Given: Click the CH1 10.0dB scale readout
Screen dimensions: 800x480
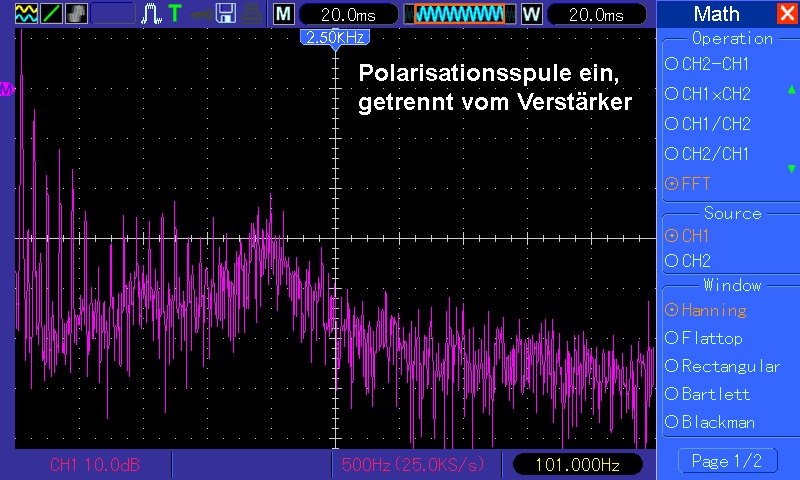Looking at the screenshot, I should pos(94,465).
